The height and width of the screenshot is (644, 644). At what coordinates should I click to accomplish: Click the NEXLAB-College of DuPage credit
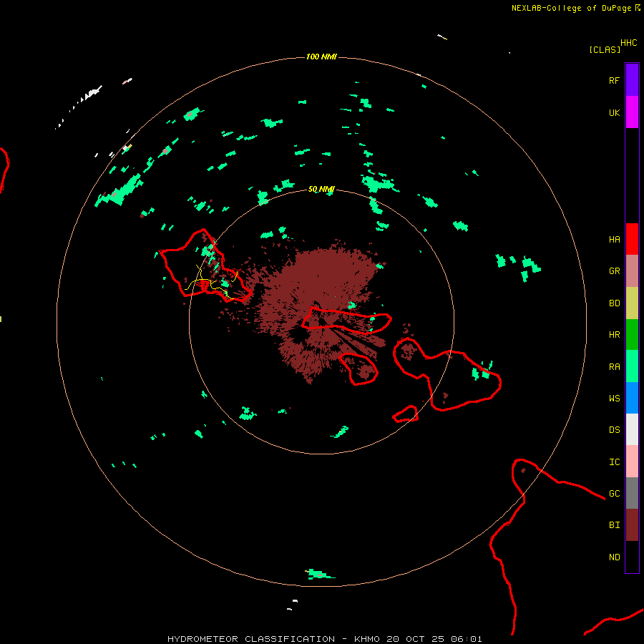[x=571, y=8]
